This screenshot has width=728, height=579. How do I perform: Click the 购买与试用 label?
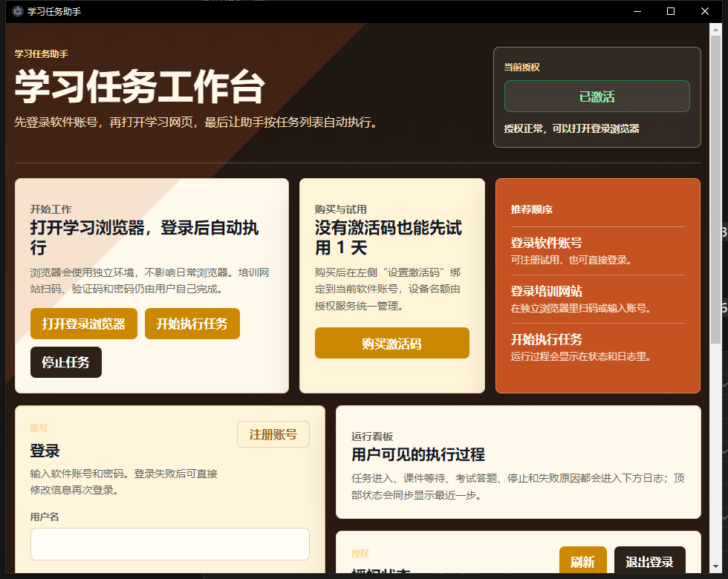click(x=340, y=209)
